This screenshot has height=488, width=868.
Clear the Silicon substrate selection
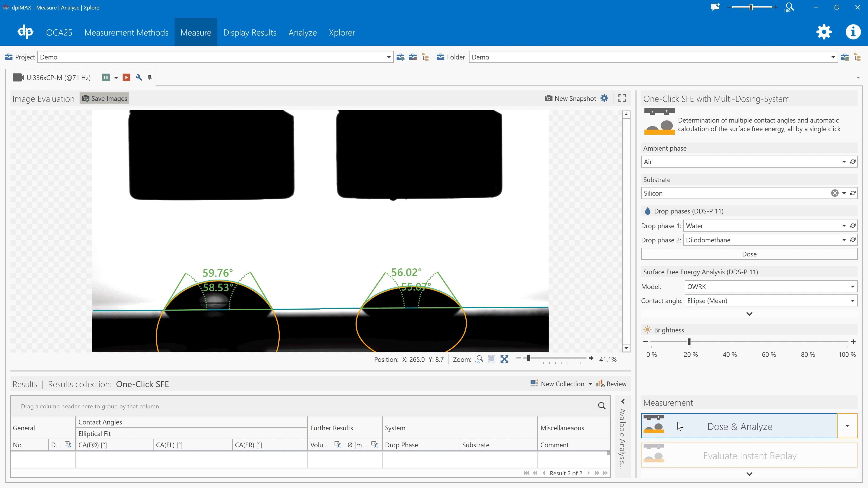tap(834, 193)
